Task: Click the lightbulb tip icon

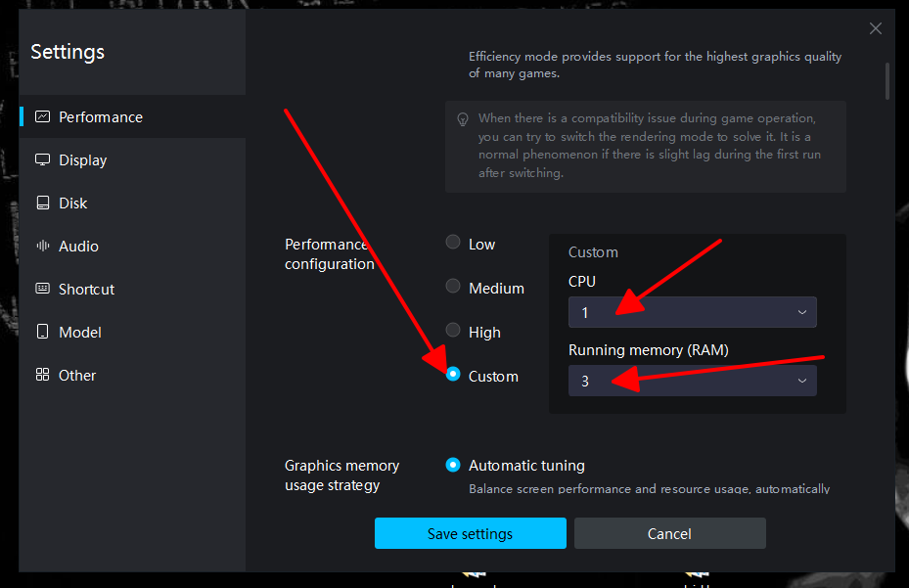Action: pyautogui.click(x=463, y=119)
